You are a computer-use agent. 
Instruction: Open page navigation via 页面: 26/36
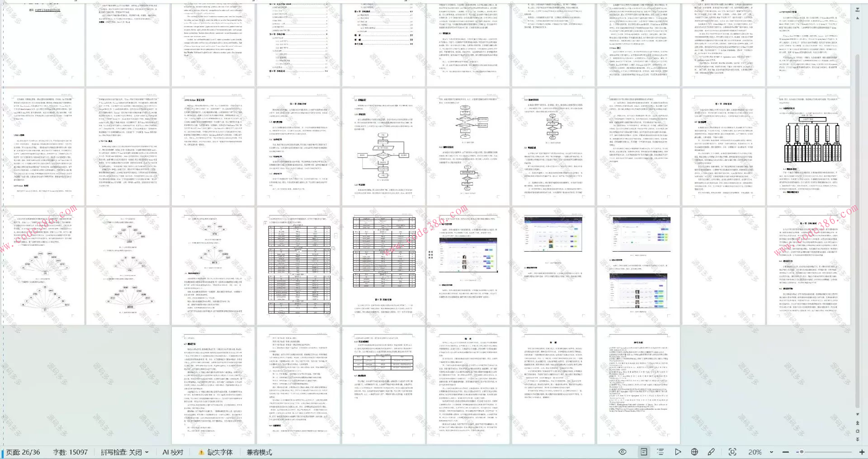point(23,452)
